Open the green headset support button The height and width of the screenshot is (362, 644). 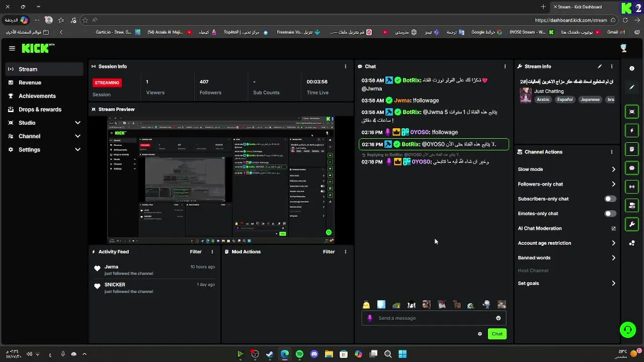pyautogui.click(x=628, y=330)
